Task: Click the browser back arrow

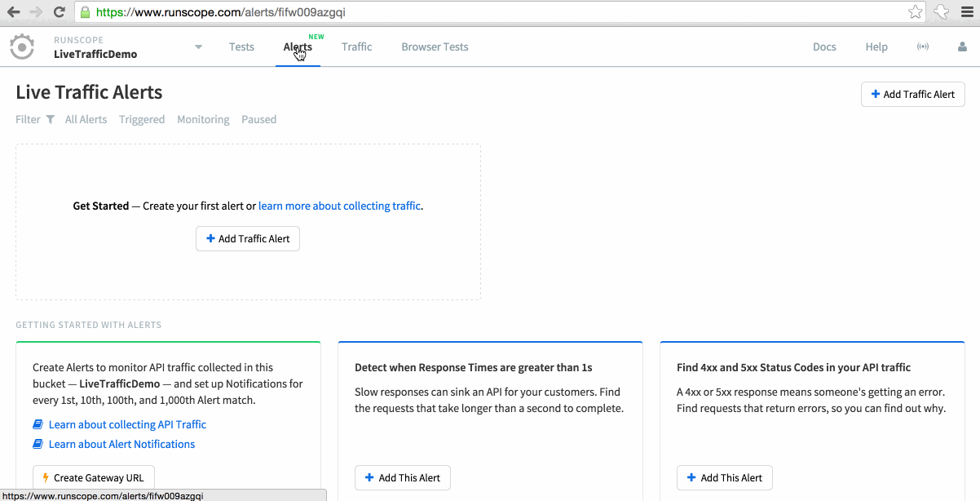Action: (14, 12)
